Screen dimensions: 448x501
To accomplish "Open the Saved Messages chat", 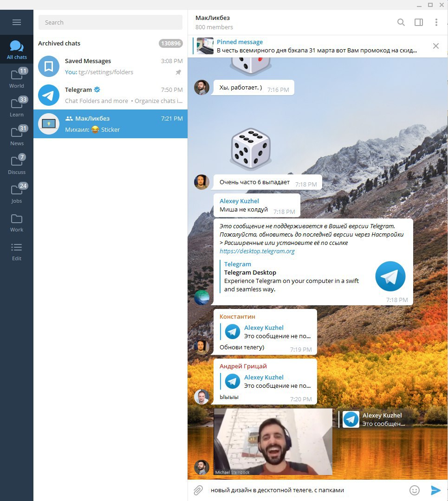I will 110,66.
